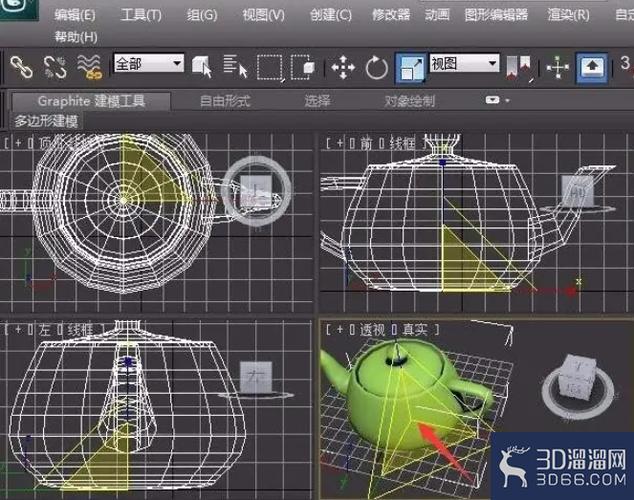The image size is (634, 500).
Task: Activate the Select Object arrow tool
Action: point(202,67)
